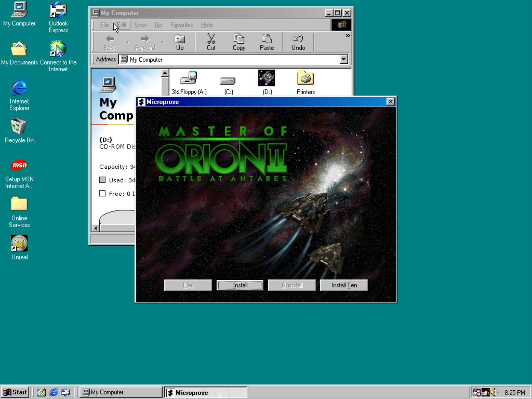
Task: Open the View menu
Action: pyautogui.click(x=140, y=25)
